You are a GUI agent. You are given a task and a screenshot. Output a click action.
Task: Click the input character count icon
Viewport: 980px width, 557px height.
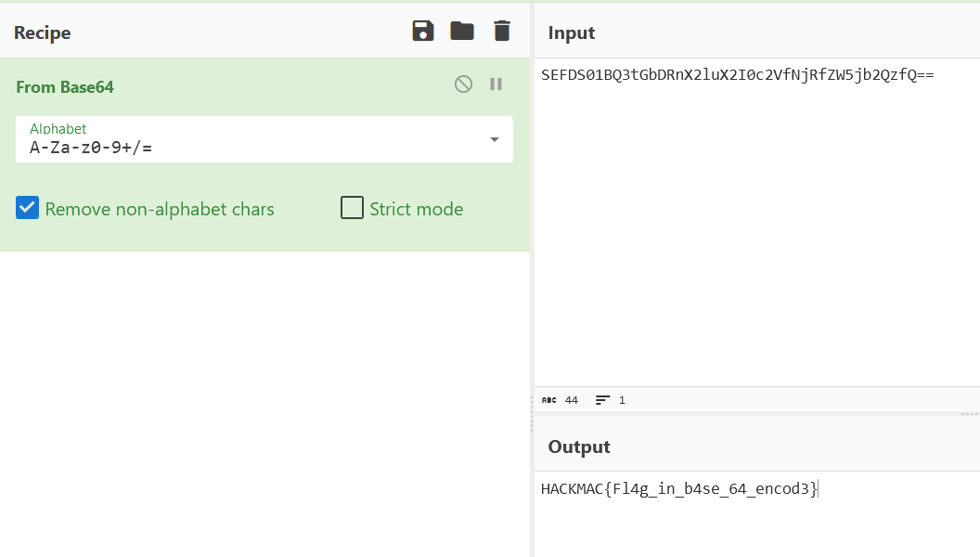coord(548,400)
